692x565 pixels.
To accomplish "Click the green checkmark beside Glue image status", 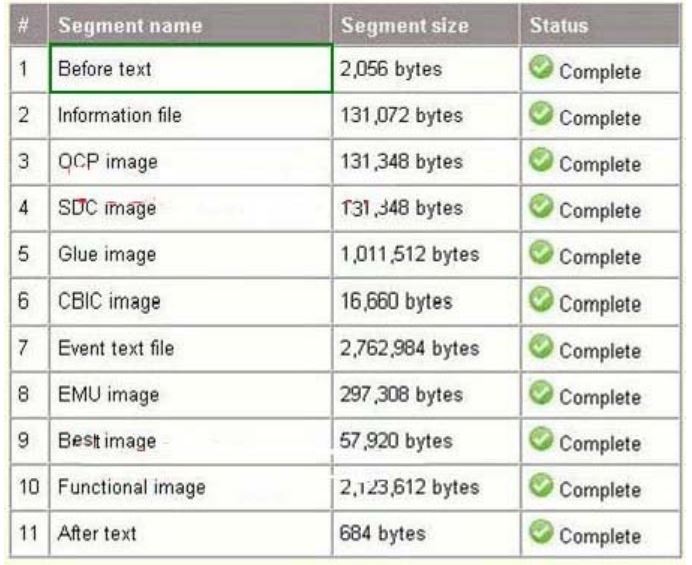I will coord(541,252).
